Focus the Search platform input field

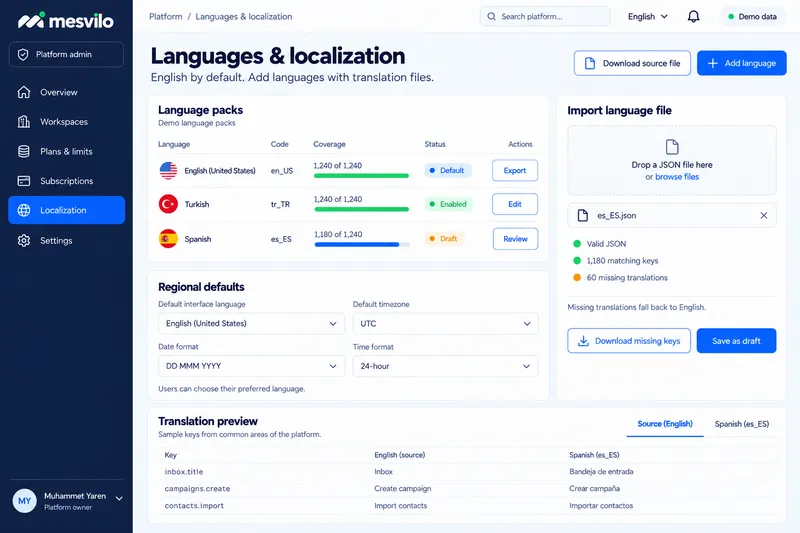[x=545, y=16]
